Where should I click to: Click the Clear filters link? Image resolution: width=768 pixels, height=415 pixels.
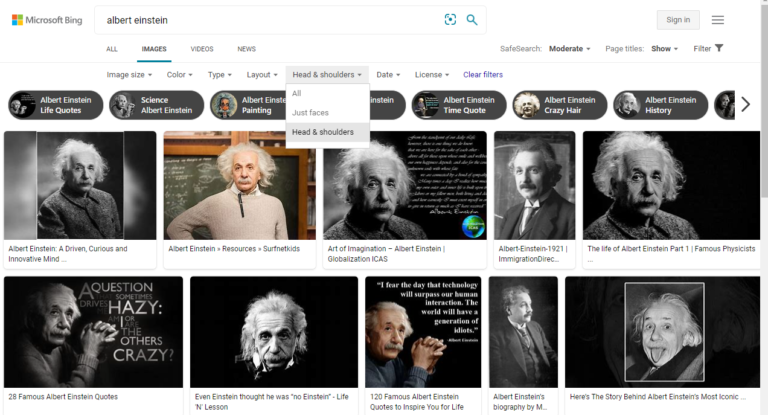[x=483, y=75]
